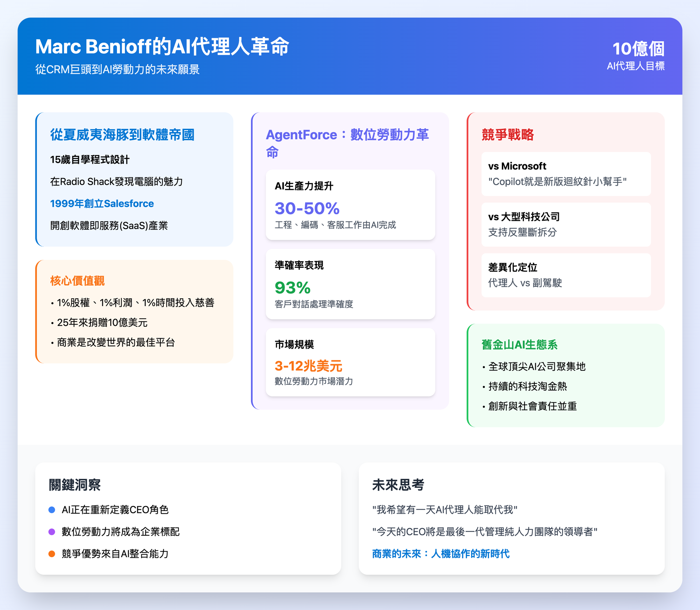Click the text "代理人 vs 副駕駛"

coord(525,283)
